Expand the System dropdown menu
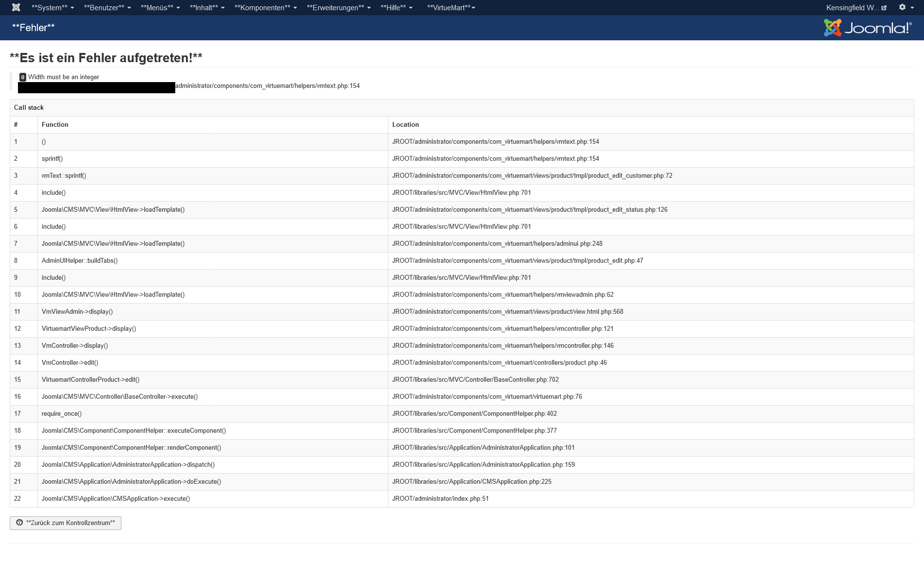 coord(52,8)
